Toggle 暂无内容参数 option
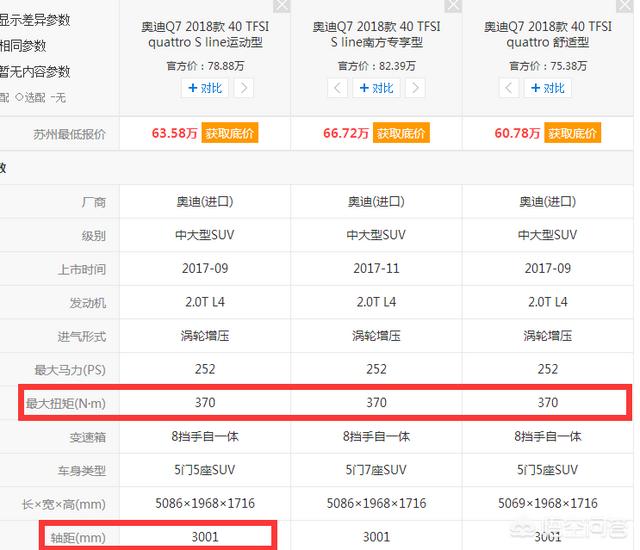The image size is (640, 550). (x=35, y=72)
